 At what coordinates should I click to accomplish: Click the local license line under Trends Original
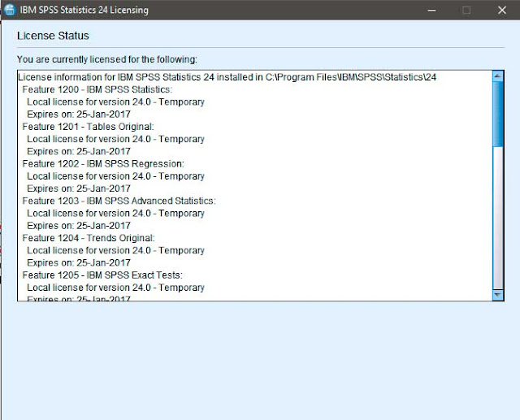115,250
